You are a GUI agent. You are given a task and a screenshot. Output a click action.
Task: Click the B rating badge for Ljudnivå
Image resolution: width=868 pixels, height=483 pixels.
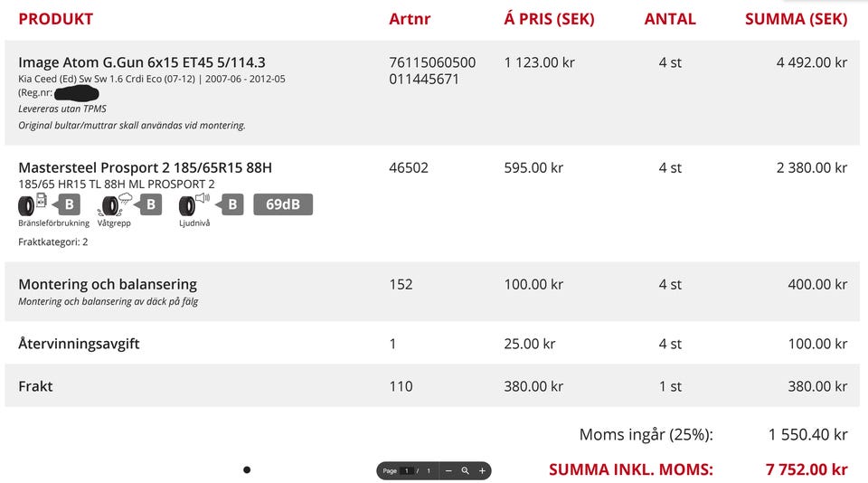click(232, 204)
